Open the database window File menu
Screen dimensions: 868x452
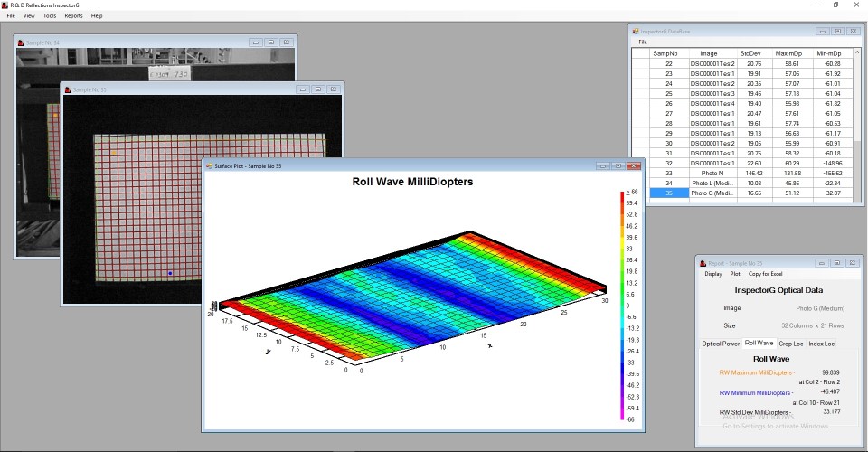tap(643, 42)
